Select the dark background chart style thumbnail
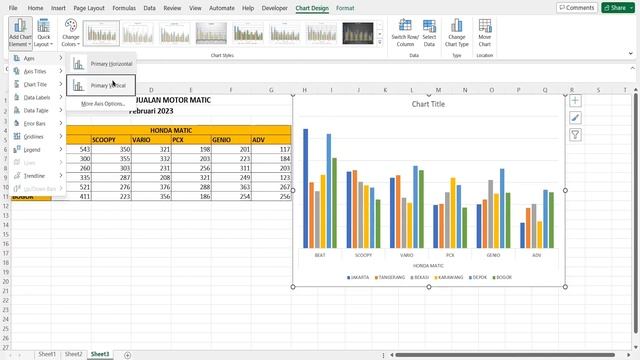 [358, 33]
